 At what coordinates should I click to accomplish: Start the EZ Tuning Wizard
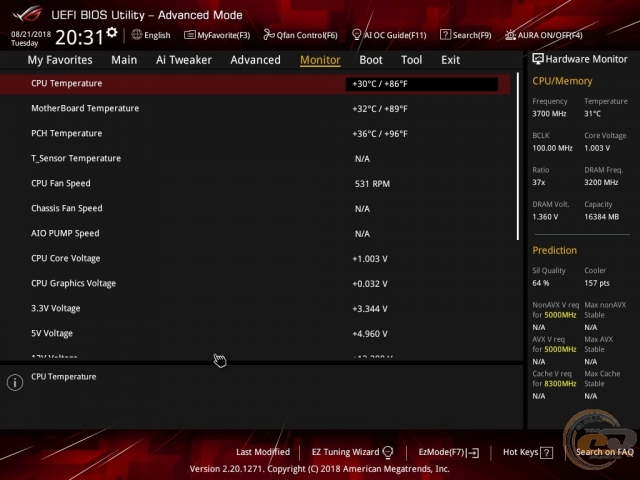coord(345,452)
